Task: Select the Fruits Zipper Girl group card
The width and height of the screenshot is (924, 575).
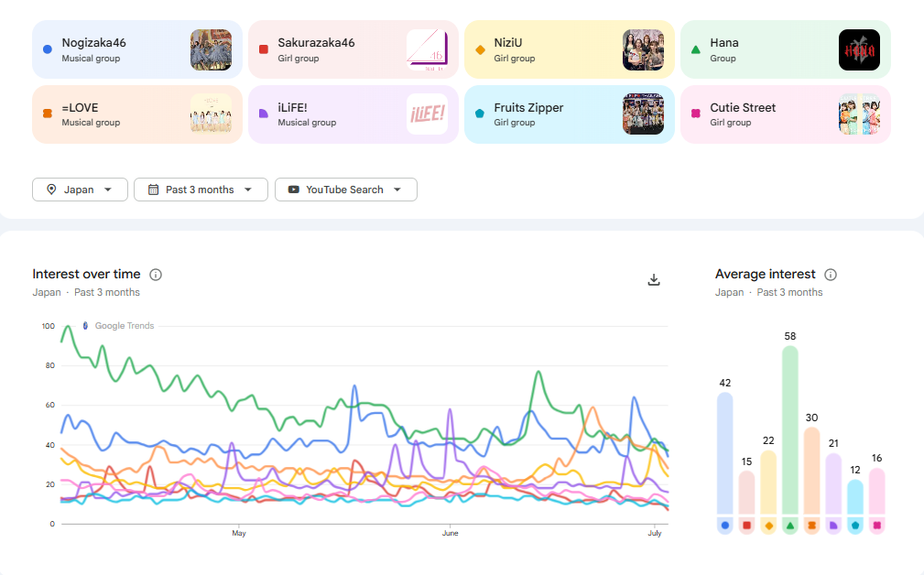Action: pyautogui.click(x=570, y=114)
